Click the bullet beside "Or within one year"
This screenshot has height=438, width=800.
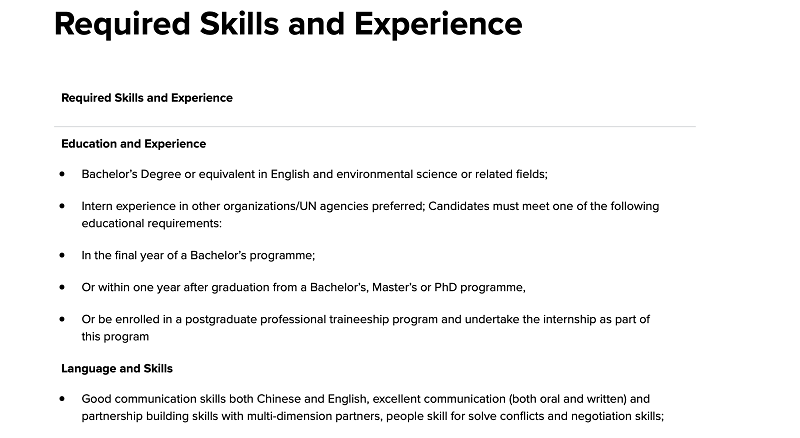point(62,287)
